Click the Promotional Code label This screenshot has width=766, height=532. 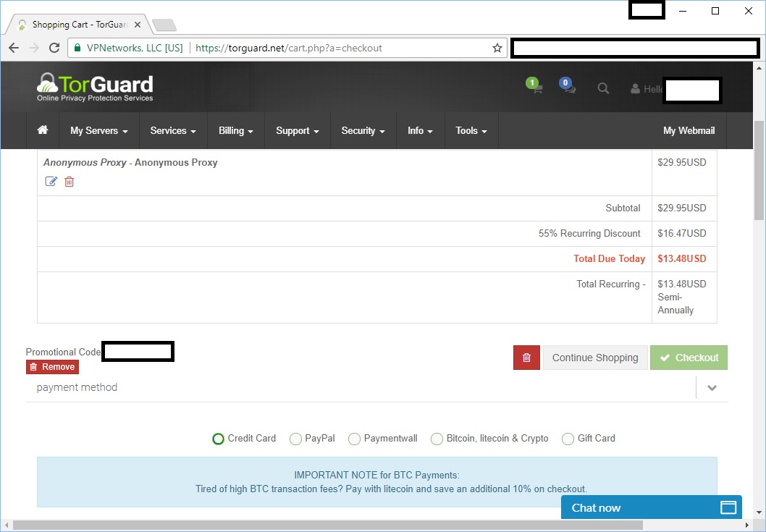63,352
